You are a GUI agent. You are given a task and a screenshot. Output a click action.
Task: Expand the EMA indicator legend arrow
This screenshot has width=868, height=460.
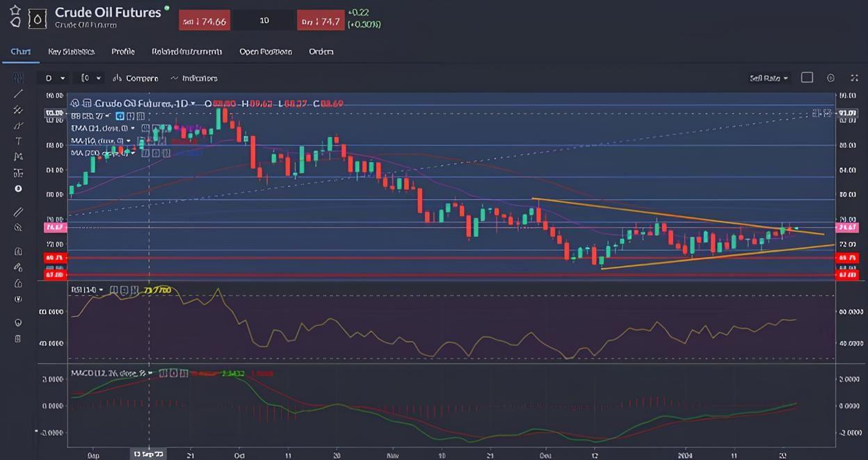pyautogui.click(x=134, y=128)
